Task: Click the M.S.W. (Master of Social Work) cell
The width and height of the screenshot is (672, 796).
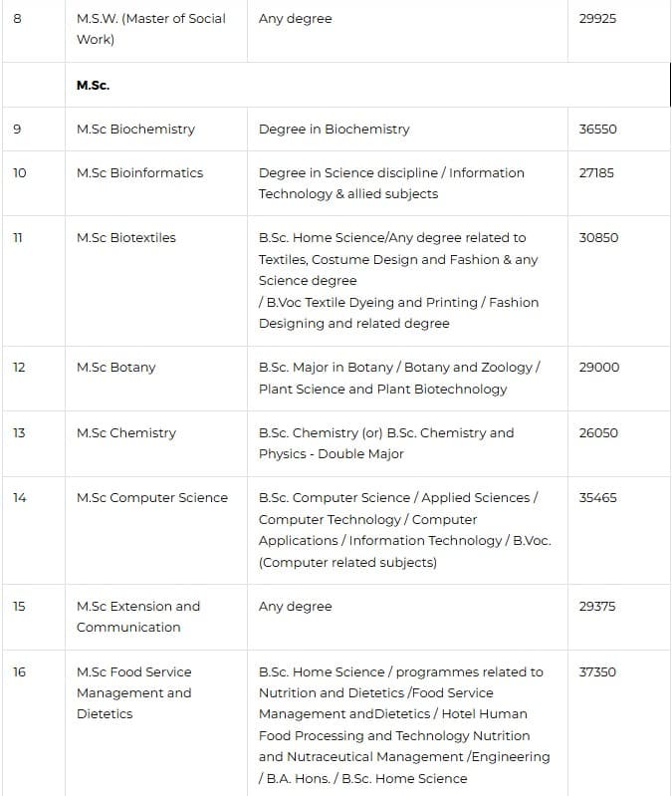Action: click(151, 29)
